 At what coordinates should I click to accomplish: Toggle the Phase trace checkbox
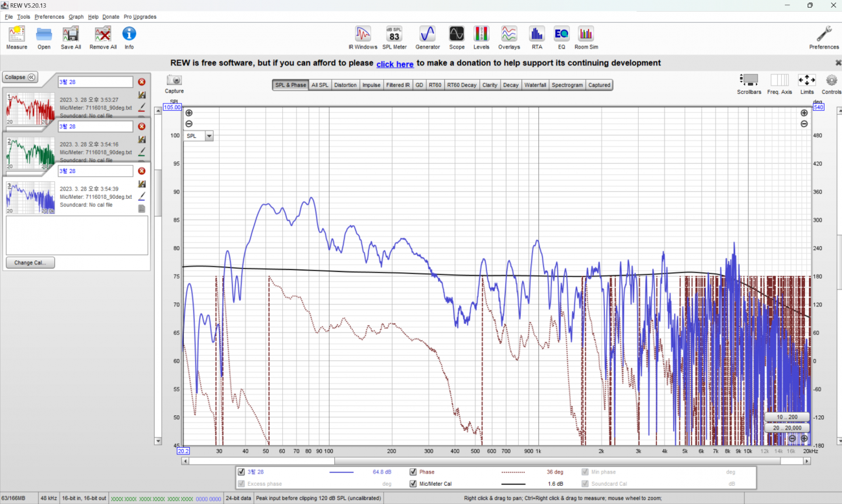point(413,472)
